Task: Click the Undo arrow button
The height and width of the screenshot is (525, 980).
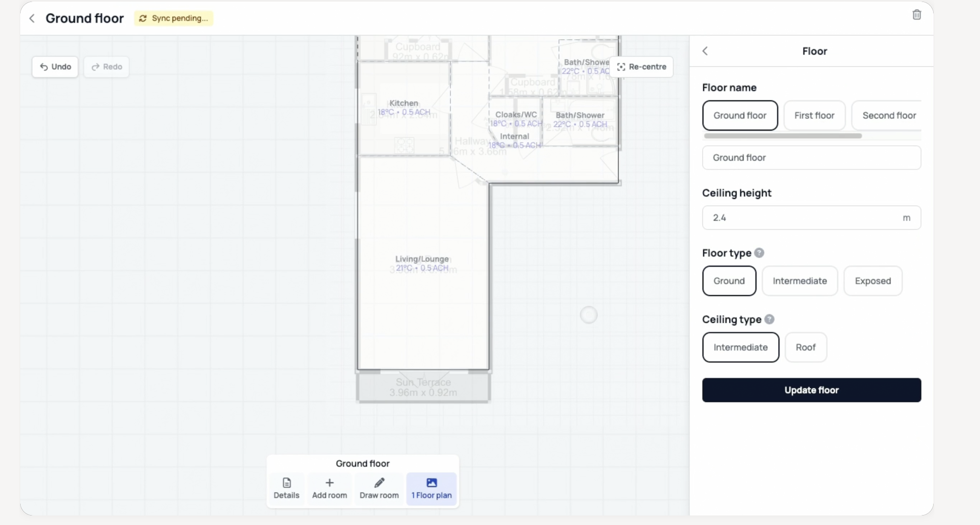Action: [x=55, y=67]
